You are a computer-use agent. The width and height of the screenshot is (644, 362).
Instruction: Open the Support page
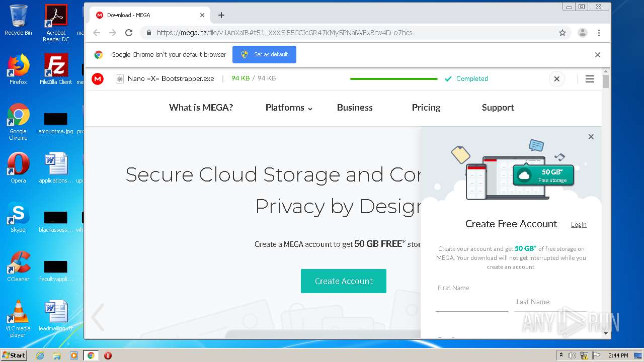[498, 108]
